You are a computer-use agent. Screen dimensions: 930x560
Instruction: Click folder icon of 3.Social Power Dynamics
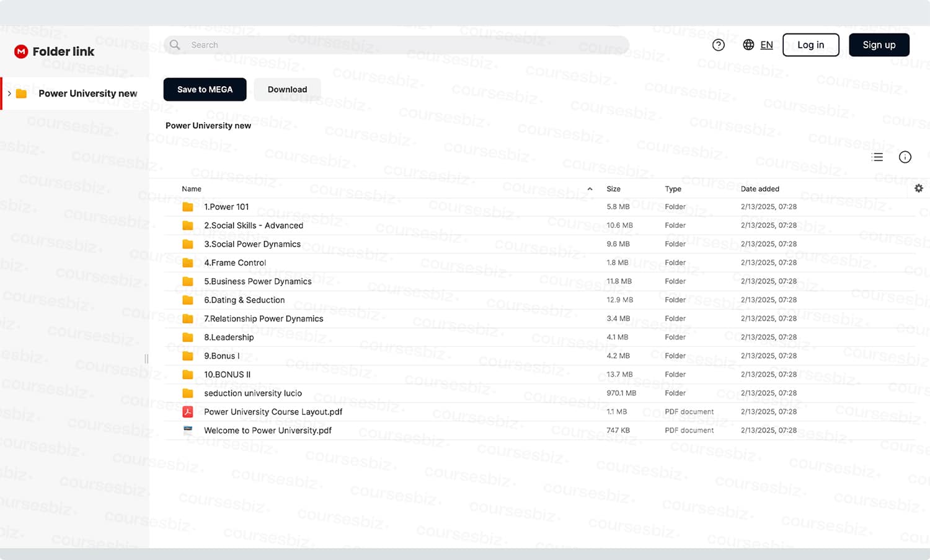pos(188,244)
